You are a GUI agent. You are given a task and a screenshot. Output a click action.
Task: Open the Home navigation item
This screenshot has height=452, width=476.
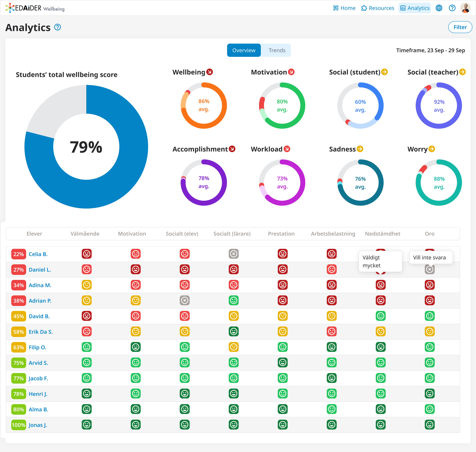tap(344, 8)
